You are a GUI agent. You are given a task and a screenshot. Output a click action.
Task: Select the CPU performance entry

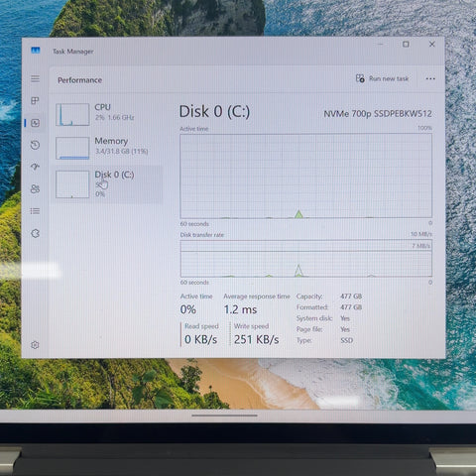tap(108, 114)
